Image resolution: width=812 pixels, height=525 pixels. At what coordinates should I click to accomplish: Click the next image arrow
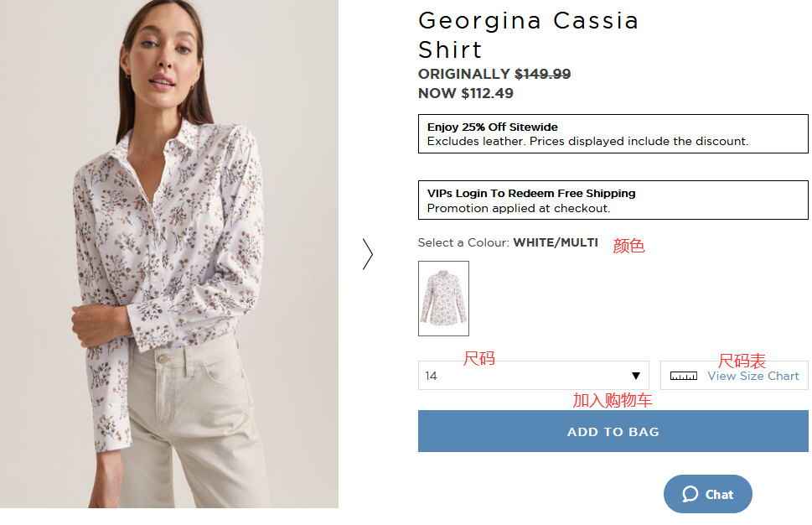367,254
